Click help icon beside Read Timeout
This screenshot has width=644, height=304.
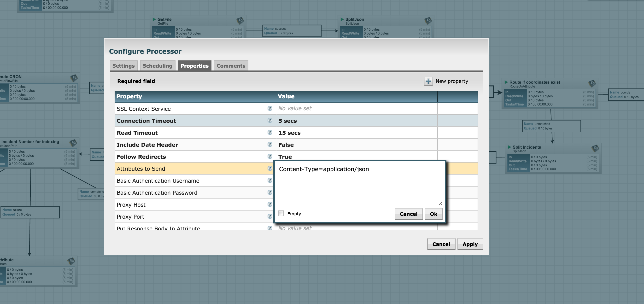point(269,133)
